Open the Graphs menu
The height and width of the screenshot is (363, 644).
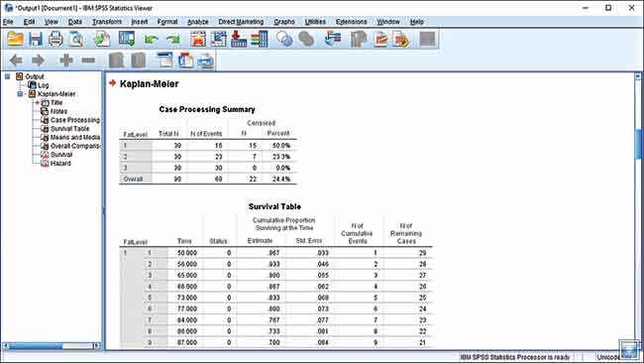(284, 22)
